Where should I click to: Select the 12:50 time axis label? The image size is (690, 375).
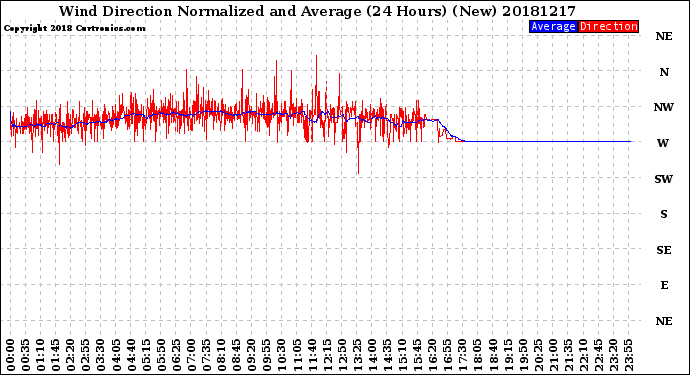342,355
